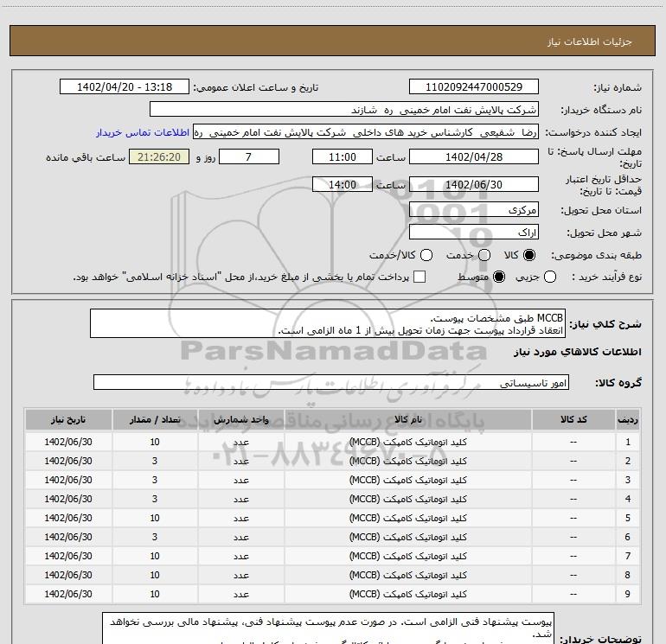Select row 6 item name cell

[x=407, y=537]
